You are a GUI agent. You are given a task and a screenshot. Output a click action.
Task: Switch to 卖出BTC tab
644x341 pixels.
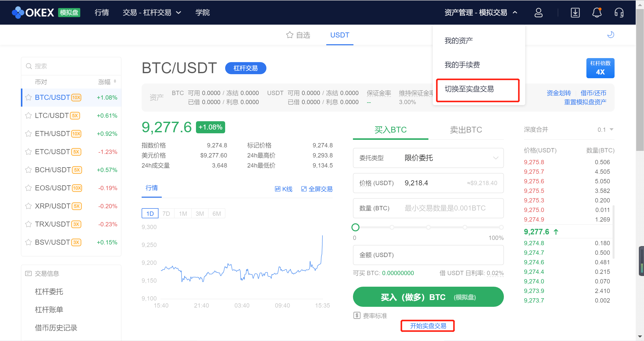coord(466,130)
